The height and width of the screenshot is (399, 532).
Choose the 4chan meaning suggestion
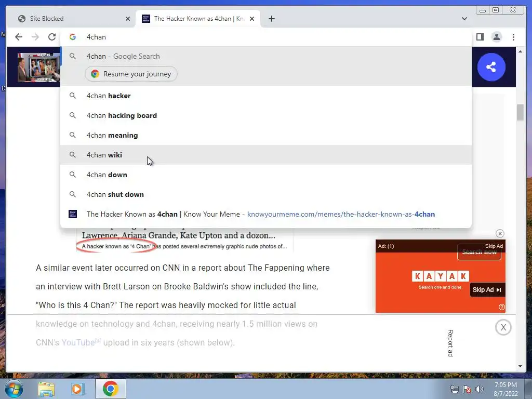click(265, 135)
